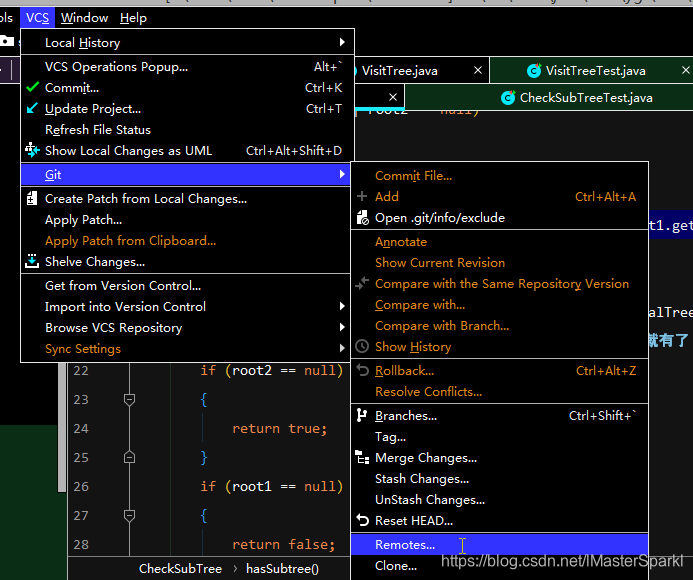Select Annotate in Git submenu
The height and width of the screenshot is (580, 693).
pos(499,242)
